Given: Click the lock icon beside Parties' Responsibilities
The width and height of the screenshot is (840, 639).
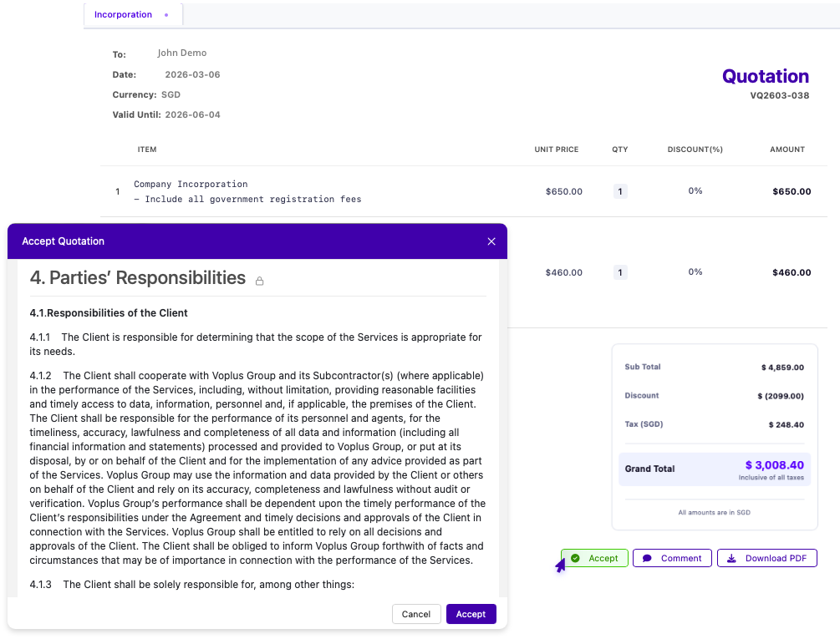Looking at the screenshot, I should 259,281.
